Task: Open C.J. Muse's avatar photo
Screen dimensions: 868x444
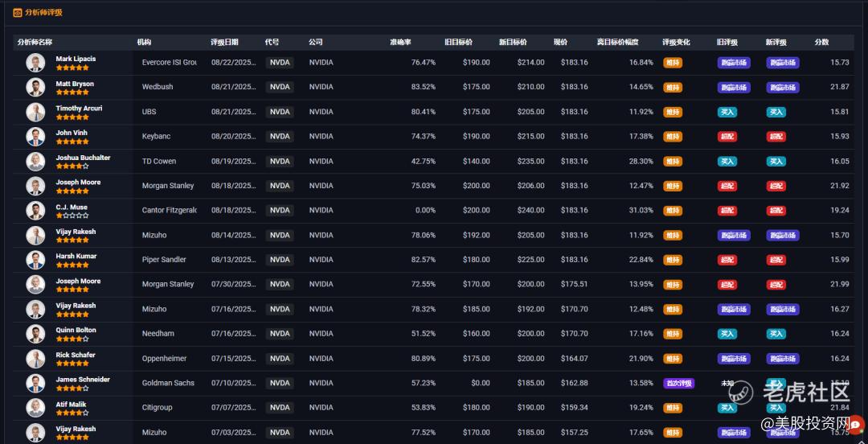Action: (35, 211)
